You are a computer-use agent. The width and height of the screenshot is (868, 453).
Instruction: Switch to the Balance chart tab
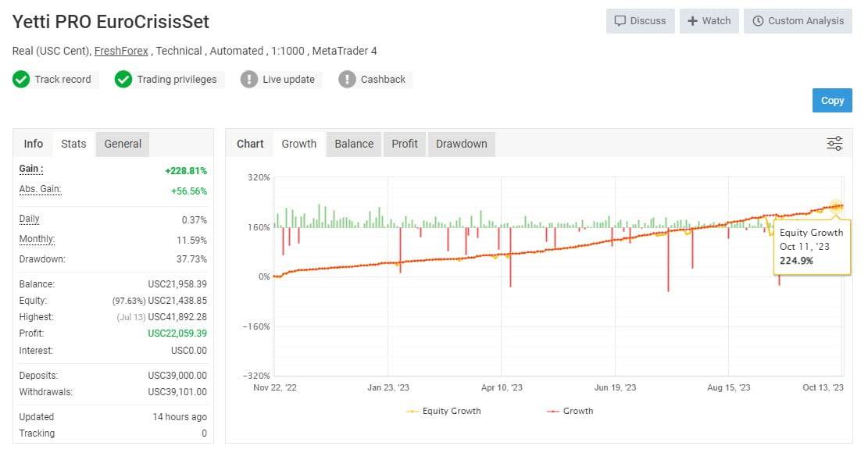pos(354,144)
